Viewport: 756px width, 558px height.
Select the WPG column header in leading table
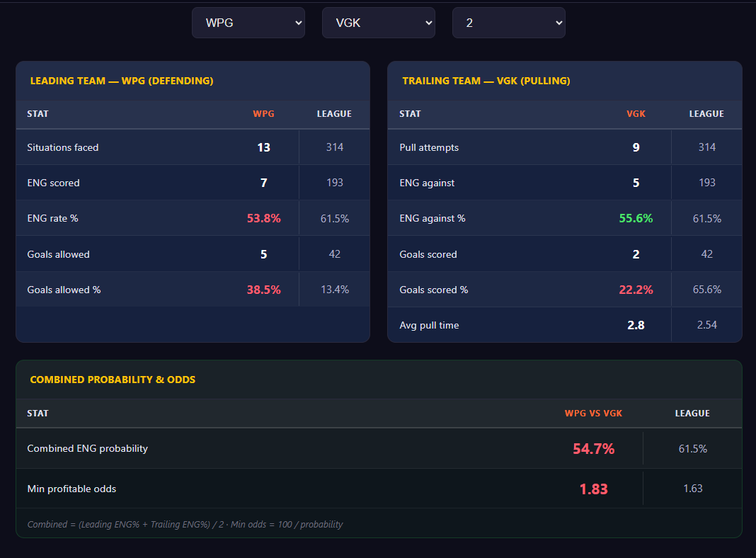click(264, 114)
